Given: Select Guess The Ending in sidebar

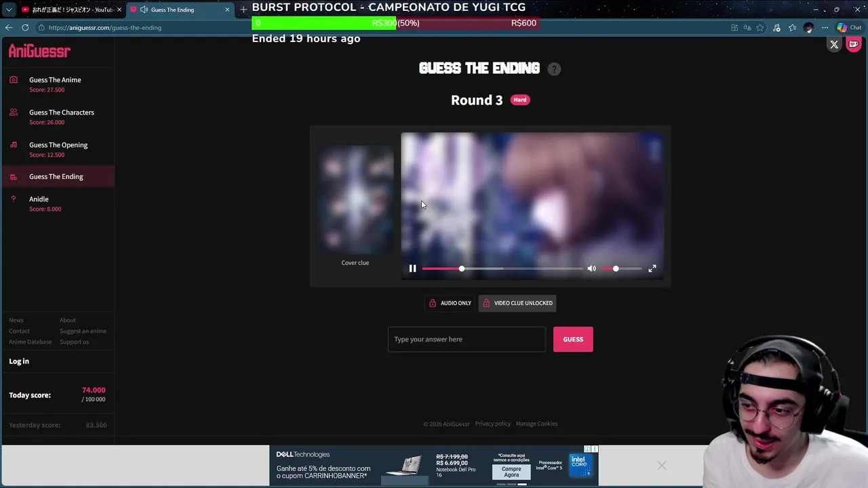Looking at the screenshot, I should [x=57, y=177].
